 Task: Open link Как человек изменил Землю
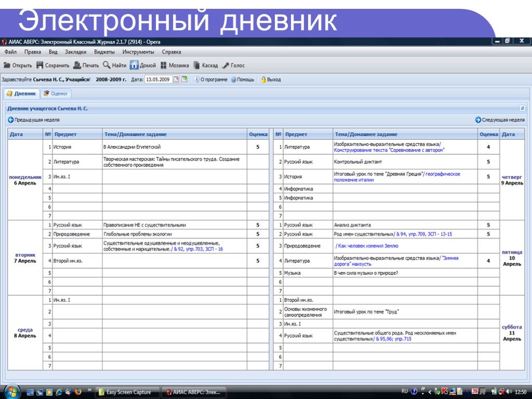point(368,246)
